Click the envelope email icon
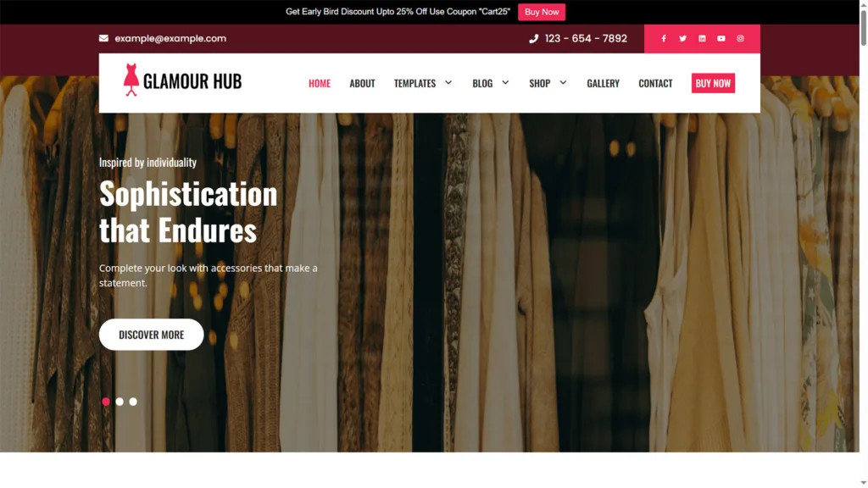Screen dimensions: 868x488 point(103,38)
